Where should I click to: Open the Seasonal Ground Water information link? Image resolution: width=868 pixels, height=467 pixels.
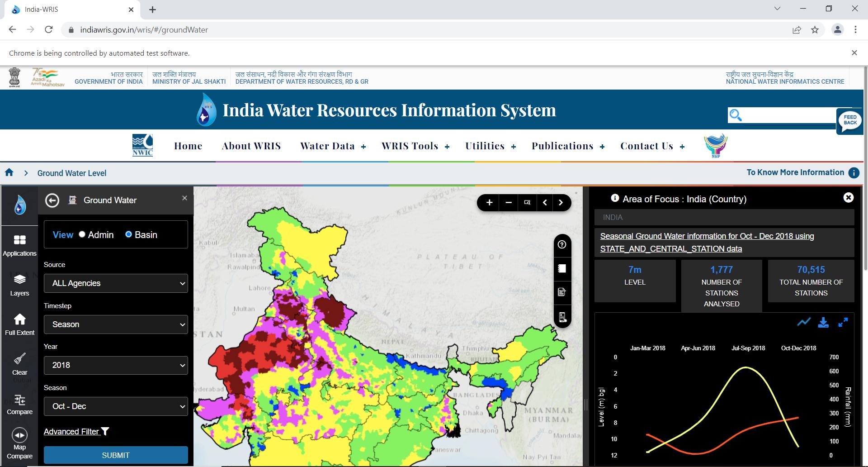click(x=707, y=243)
